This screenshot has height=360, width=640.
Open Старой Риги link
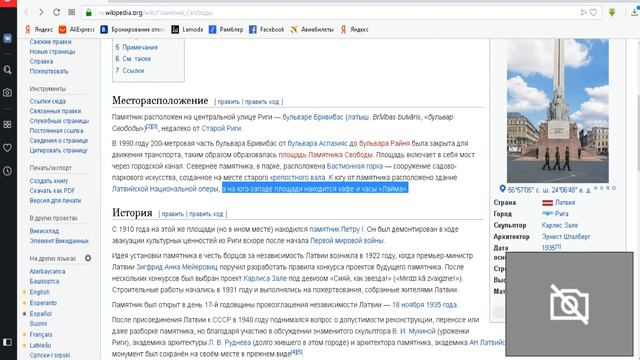221,129
